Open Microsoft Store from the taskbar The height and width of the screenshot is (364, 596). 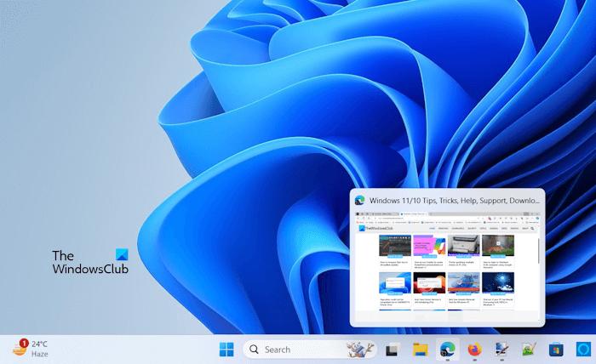pyautogui.click(x=555, y=349)
